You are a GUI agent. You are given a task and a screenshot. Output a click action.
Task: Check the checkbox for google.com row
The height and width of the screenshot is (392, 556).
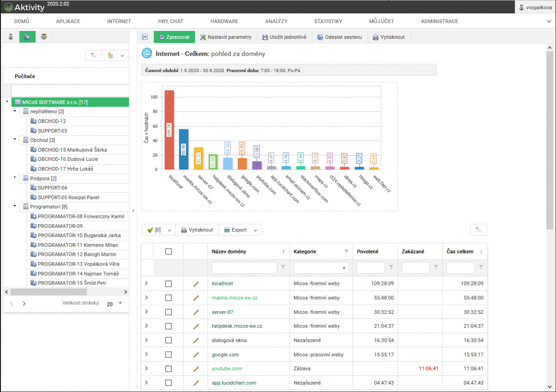tap(168, 354)
